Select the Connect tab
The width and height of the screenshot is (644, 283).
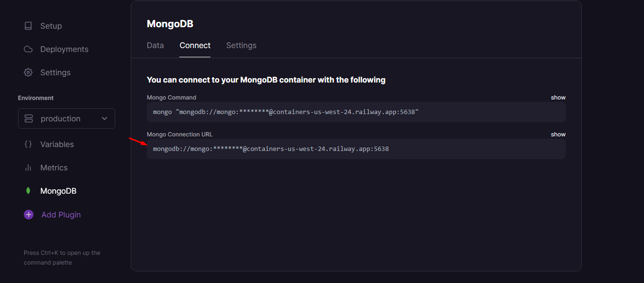(195, 45)
